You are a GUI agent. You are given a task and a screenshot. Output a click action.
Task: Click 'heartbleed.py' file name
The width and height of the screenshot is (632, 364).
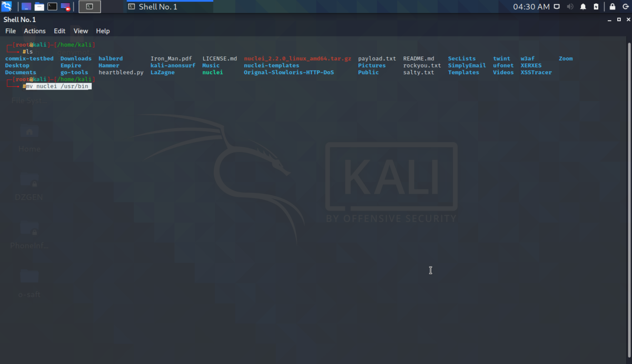(121, 72)
